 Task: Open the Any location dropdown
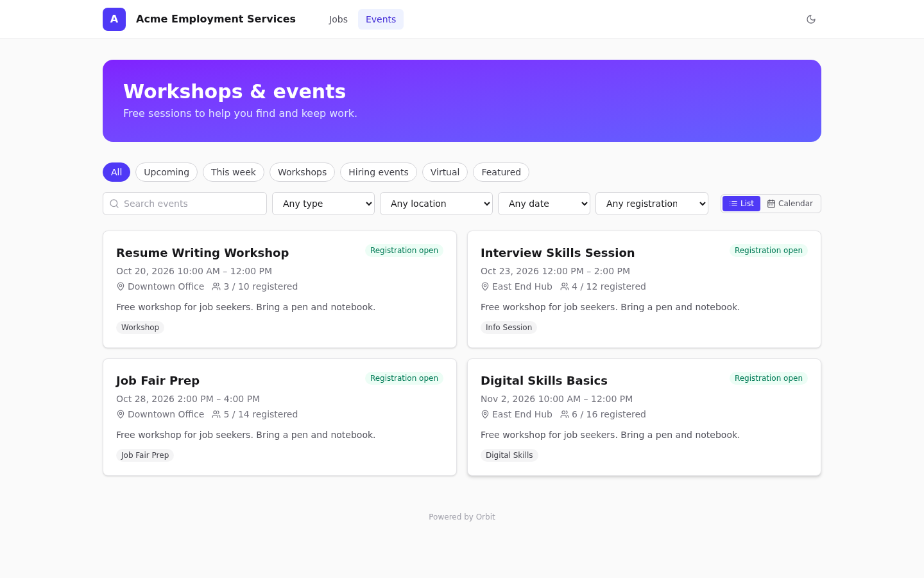pyautogui.click(x=436, y=204)
